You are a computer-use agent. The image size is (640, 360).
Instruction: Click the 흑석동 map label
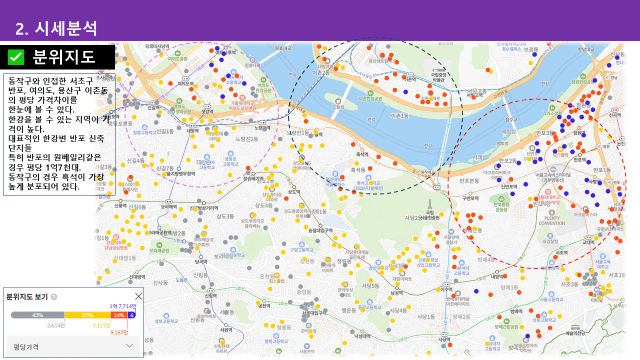click(358, 170)
